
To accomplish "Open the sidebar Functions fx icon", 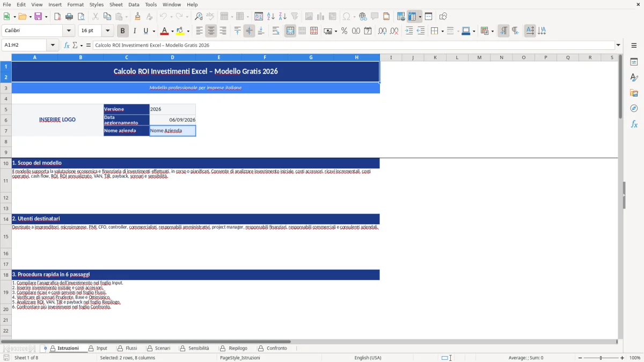I will pyautogui.click(x=634, y=124).
